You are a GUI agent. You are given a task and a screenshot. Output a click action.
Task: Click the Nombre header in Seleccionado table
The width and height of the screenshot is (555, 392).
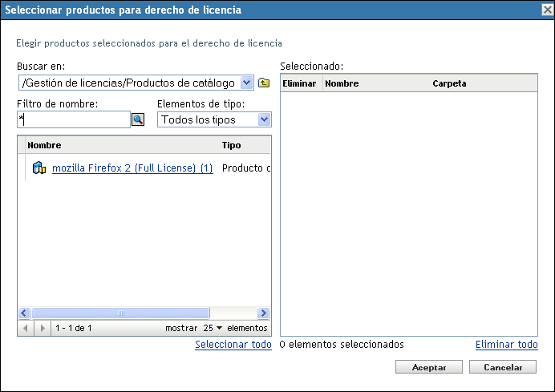[x=342, y=83]
